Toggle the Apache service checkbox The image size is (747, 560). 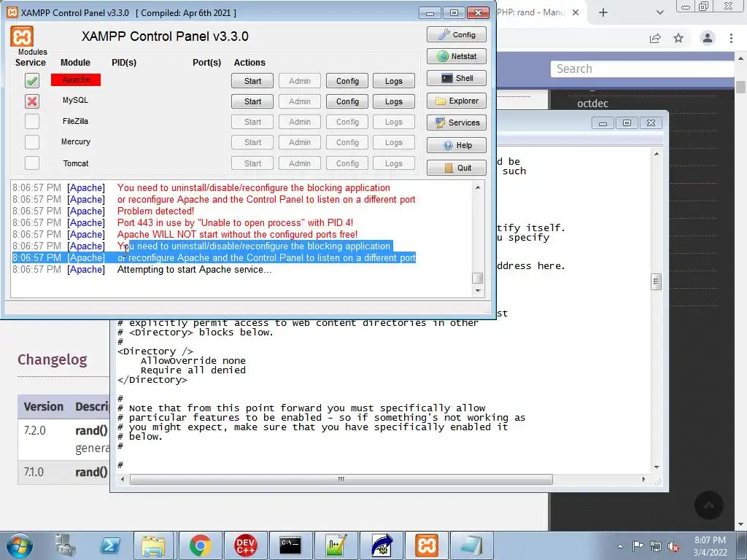pos(32,80)
